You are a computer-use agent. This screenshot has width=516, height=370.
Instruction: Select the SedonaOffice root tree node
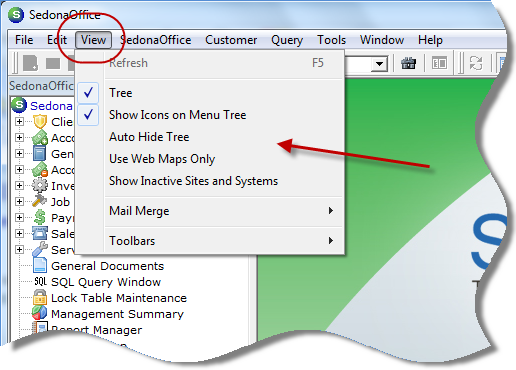point(51,106)
